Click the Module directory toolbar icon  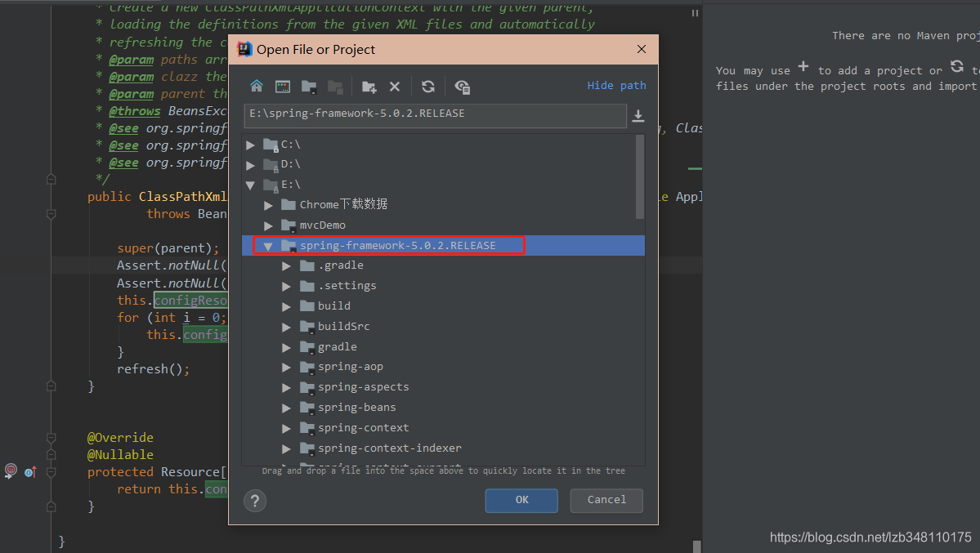click(336, 87)
